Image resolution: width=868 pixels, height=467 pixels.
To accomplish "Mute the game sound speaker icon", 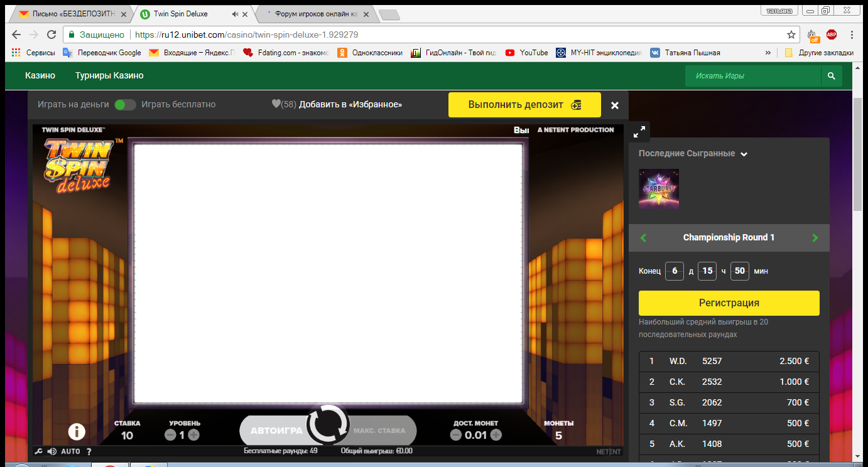I will click(x=52, y=451).
